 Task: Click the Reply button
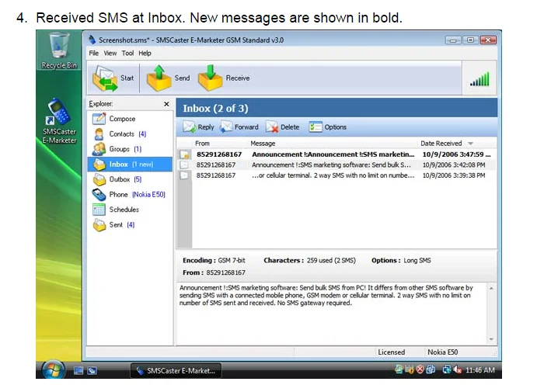point(199,127)
